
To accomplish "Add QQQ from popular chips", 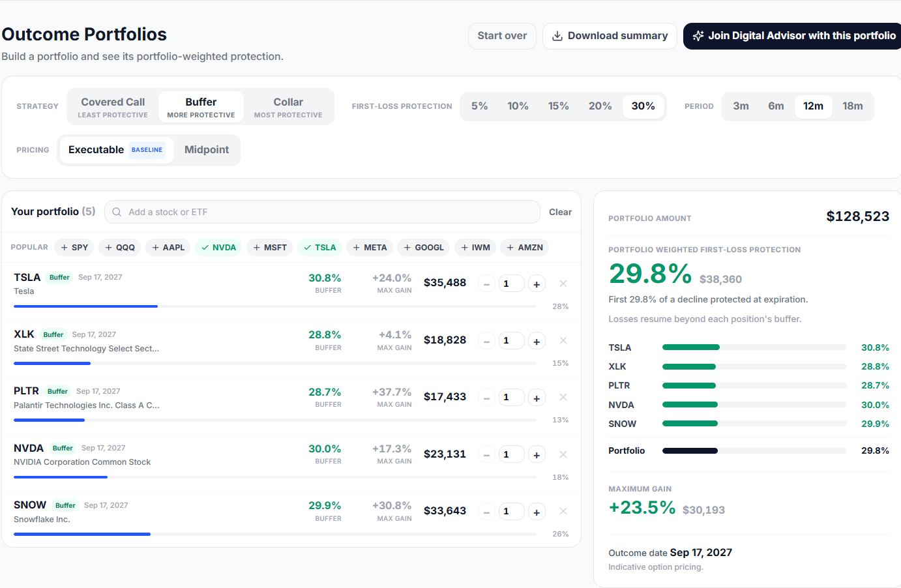I will coord(120,248).
